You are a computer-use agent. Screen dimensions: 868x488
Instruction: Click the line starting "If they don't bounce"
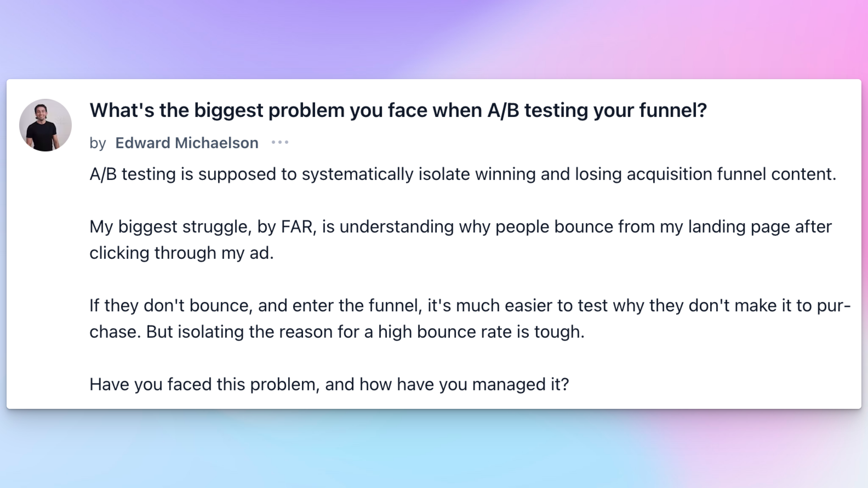point(470,305)
